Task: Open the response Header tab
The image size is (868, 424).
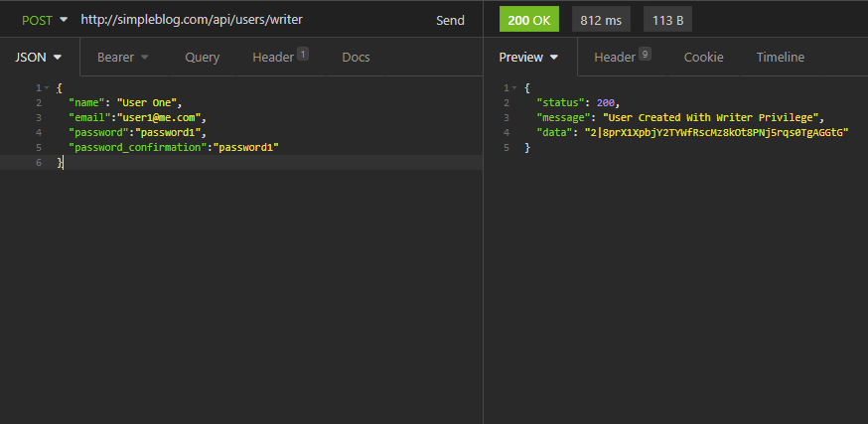Action: tap(623, 57)
